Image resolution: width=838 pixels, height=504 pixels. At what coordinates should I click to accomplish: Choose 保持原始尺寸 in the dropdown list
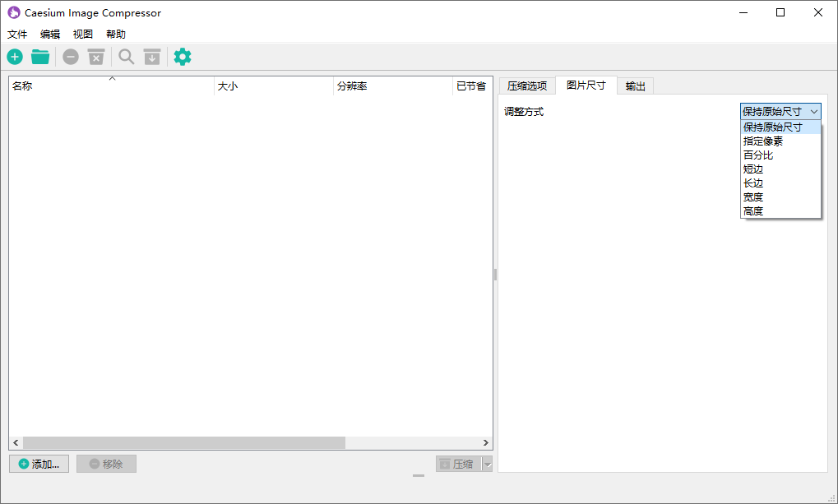pos(780,127)
